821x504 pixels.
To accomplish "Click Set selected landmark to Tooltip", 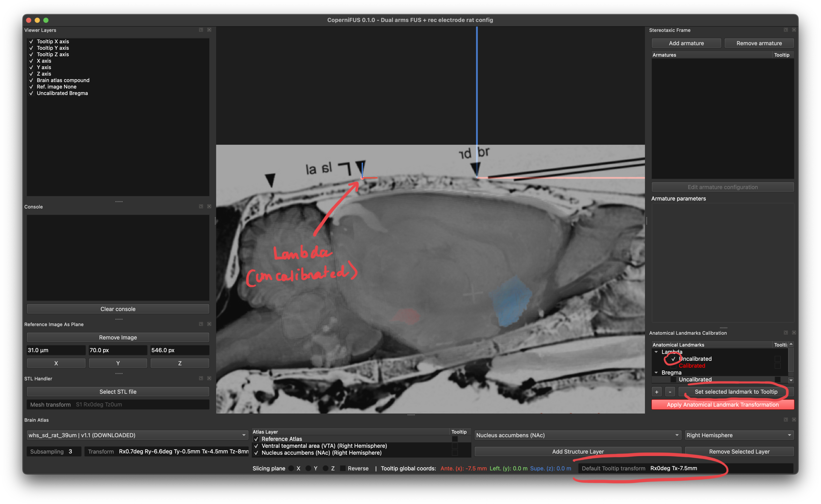I will coord(736,392).
